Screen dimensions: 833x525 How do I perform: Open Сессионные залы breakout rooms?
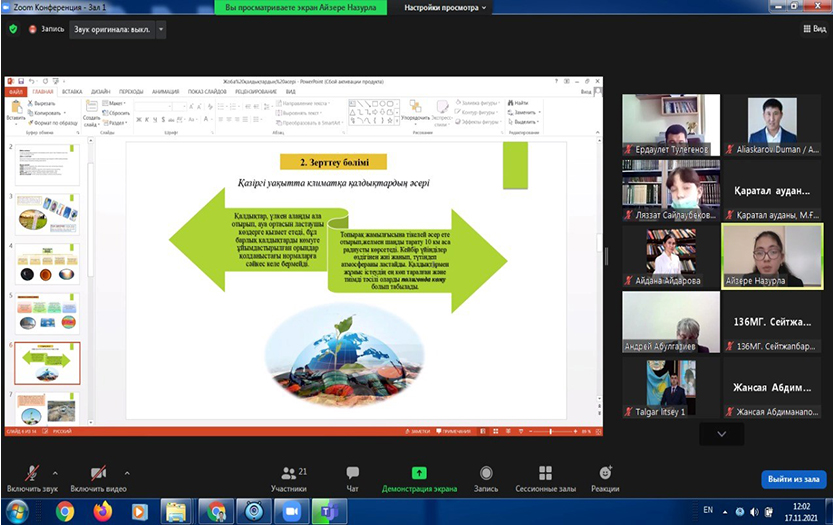[x=545, y=478]
